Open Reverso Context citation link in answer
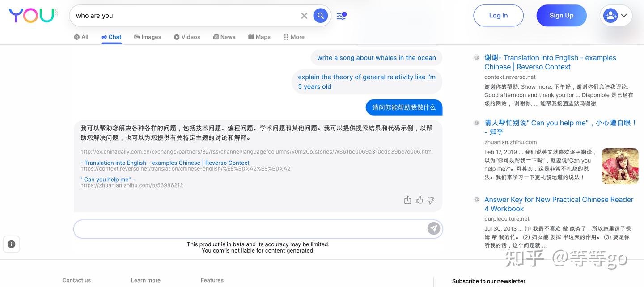644x287 pixels. click(165, 163)
